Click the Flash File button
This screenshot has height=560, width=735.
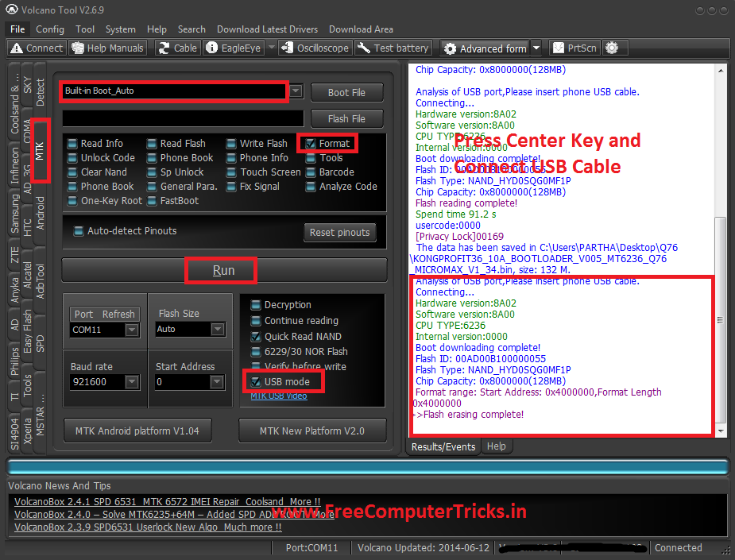pos(346,119)
